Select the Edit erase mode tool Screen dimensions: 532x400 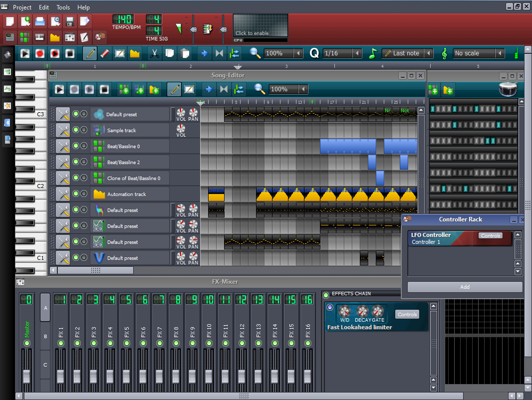pyautogui.click(x=104, y=53)
